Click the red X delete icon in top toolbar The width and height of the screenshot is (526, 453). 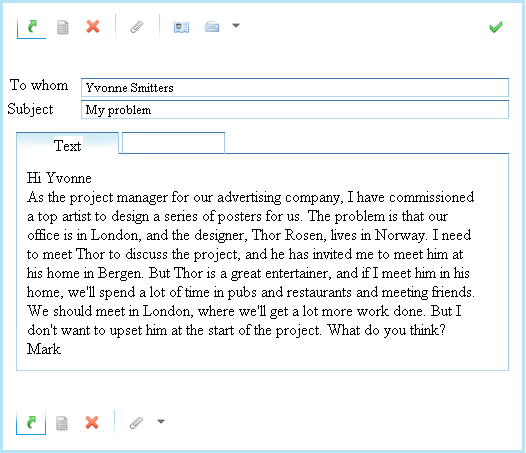click(93, 27)
